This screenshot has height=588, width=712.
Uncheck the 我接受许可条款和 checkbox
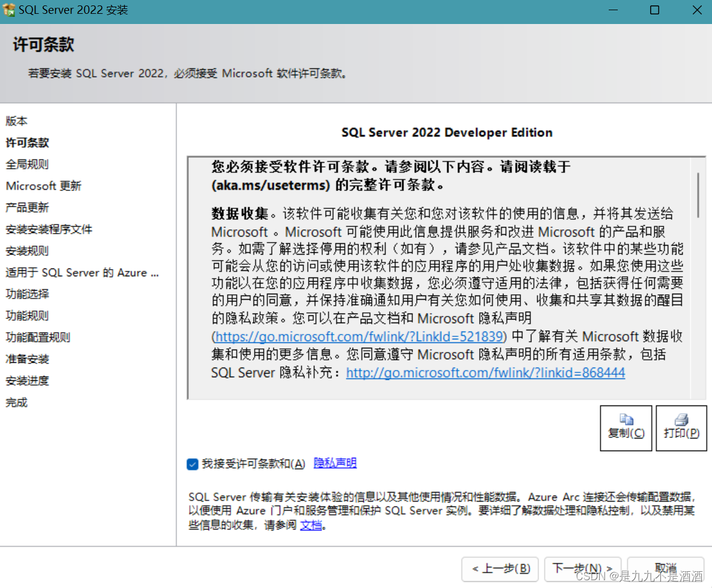(193, 464)
